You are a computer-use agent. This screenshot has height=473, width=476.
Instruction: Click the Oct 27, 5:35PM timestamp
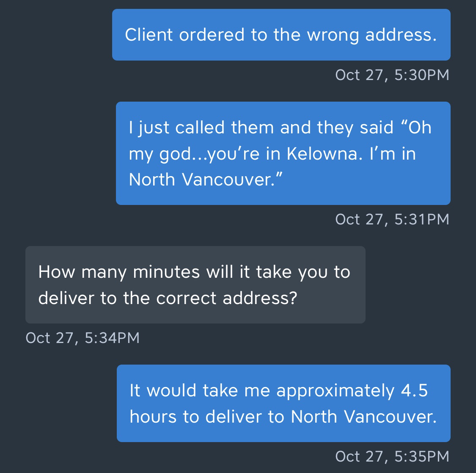[x=392, y=456]
